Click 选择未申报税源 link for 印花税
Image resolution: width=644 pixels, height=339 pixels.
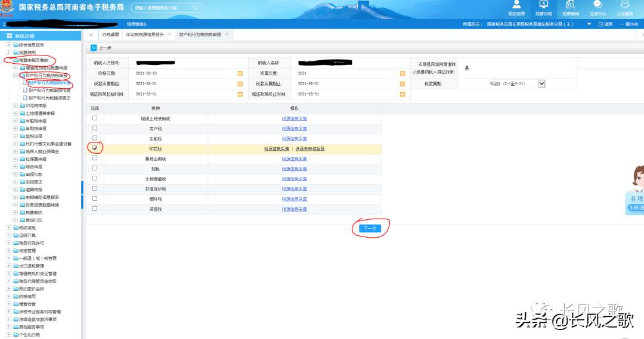pos(310,149)
